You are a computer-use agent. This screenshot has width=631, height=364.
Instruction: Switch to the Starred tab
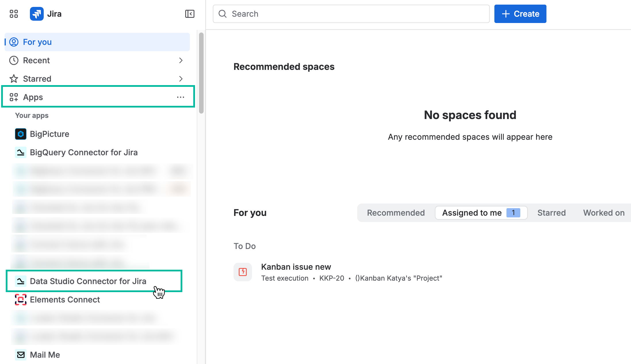552,213
